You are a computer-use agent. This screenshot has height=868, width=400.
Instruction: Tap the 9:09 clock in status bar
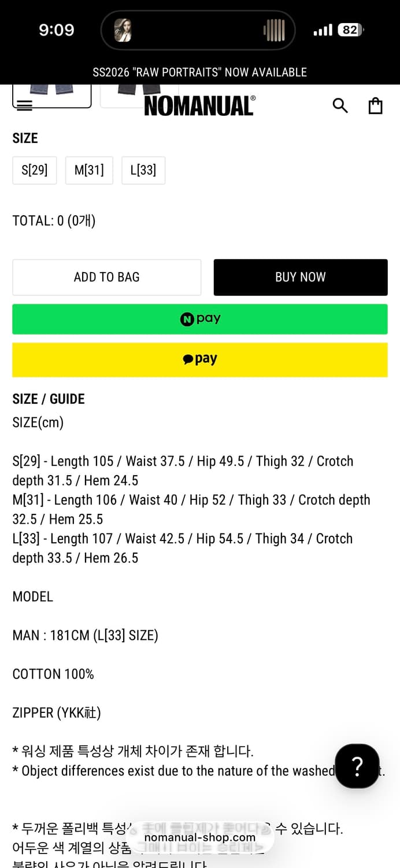click(x=57, y=30)
